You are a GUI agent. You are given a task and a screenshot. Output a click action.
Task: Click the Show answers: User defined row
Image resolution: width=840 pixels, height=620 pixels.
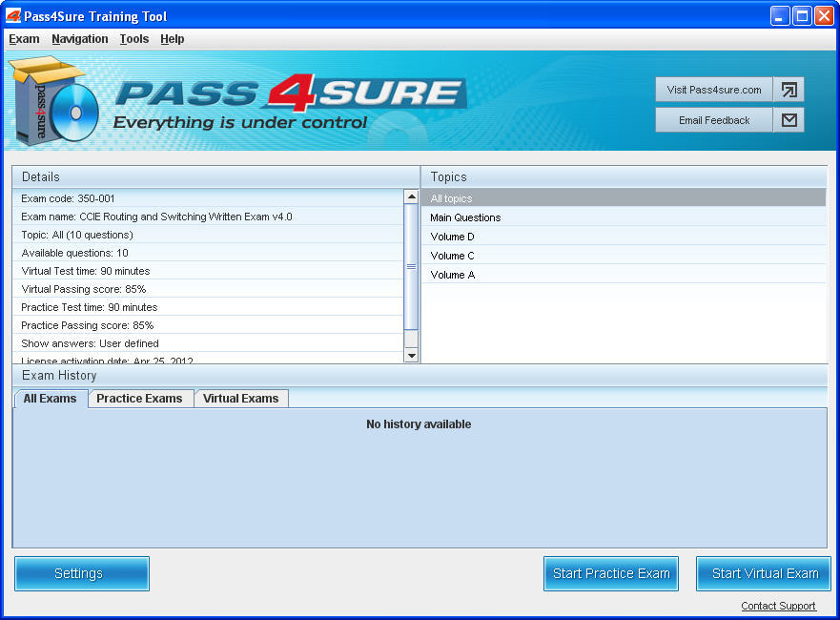[208, 343]
